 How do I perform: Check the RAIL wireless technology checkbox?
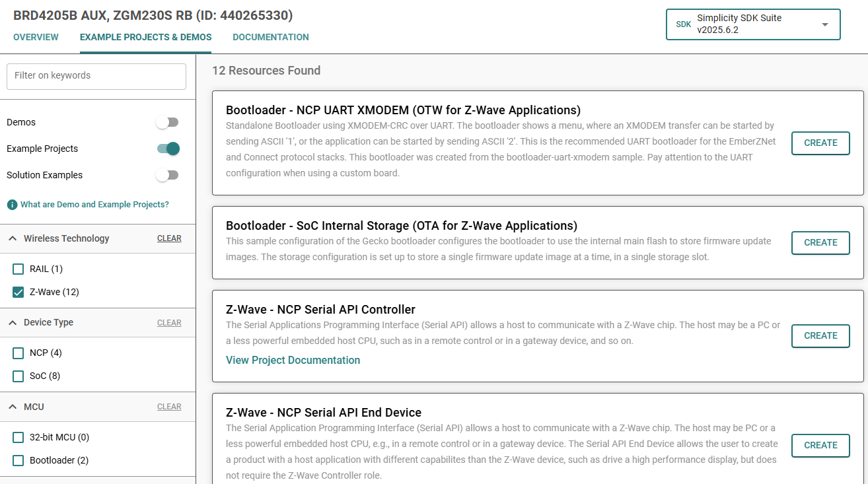(x=18, y=269)
